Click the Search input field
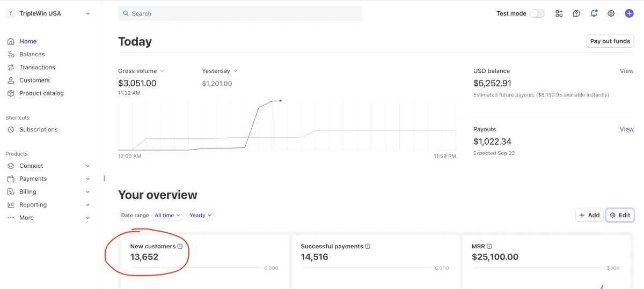644x289 pixels. pyautogui.click(x=240, y=13)
